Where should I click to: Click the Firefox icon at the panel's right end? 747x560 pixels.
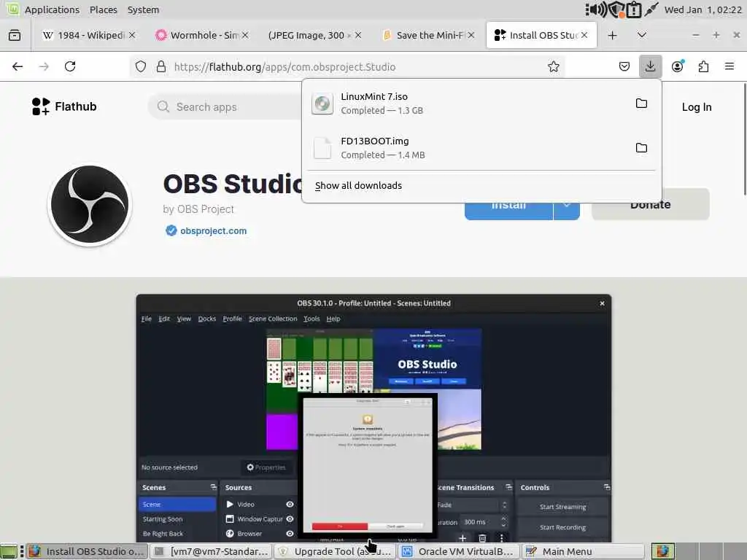(x=662, y=551)
